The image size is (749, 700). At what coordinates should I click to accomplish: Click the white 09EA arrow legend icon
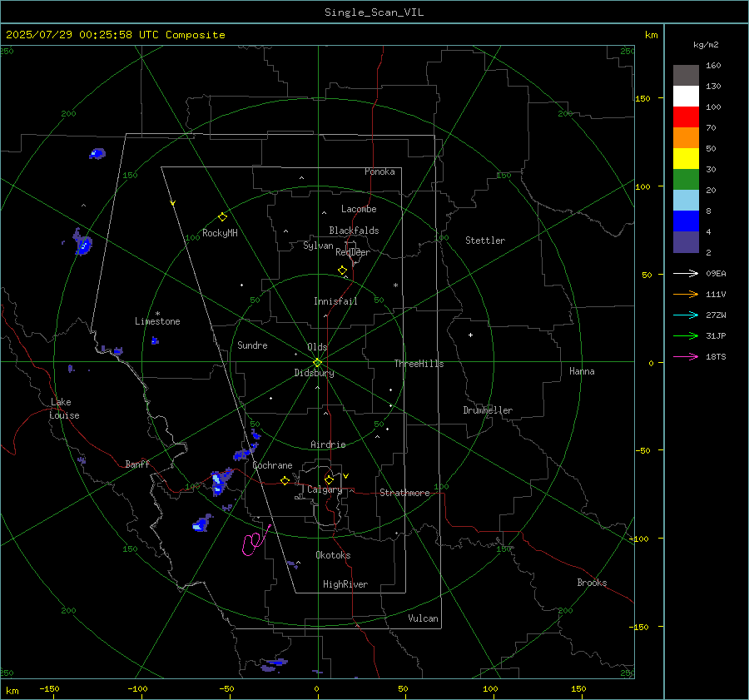686,273
